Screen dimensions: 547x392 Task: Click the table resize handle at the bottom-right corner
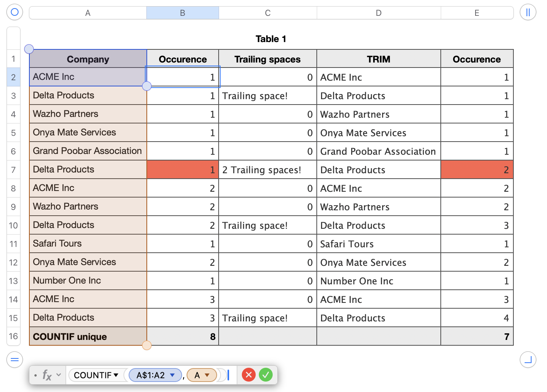tap(528, 360)
